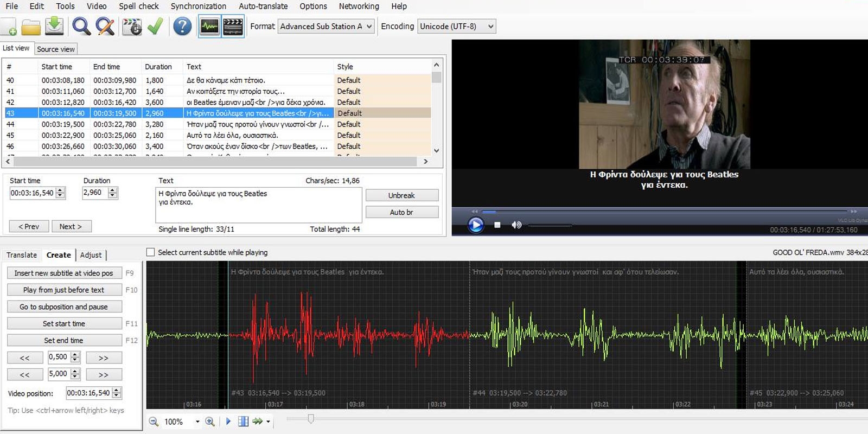This screenshot has height=434, width=868.
Task: Click the Save subtitle toolbar icon
Action: [54, 26]
